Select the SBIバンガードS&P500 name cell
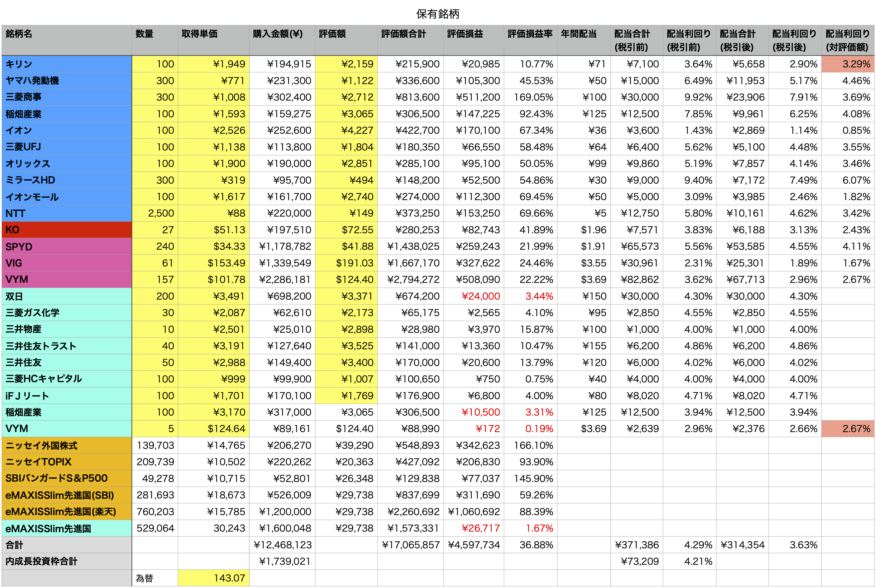876x588 pixels. [x=67, y=479]
